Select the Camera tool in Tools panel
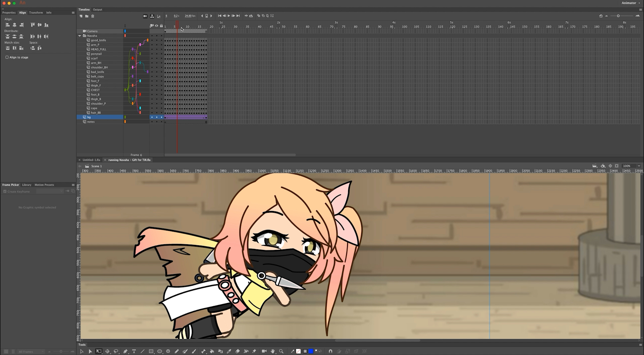The width and height of the screenshot is (644, 355). coord(264,351)
